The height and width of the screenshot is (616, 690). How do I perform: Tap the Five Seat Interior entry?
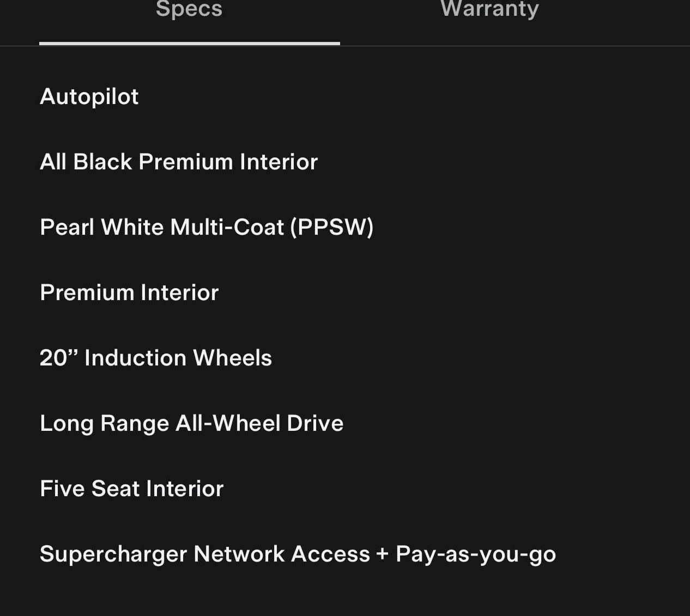[x=131, y=489]
